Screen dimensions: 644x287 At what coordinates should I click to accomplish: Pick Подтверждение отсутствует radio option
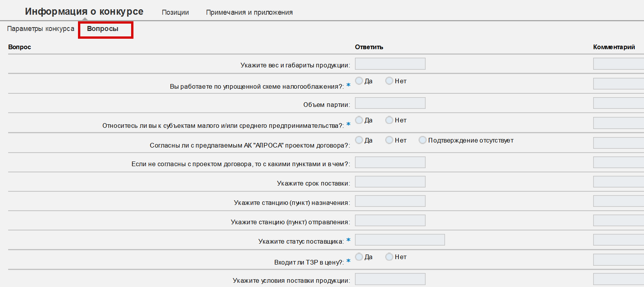422,140
